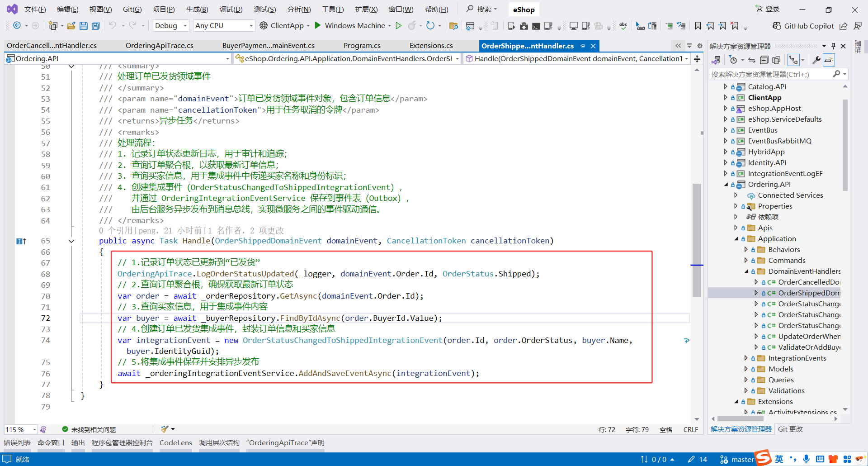The width and height of the screenshot is (868, 466).
Task: Start debugging with the green Windows Machine arrow
Action: point(318,26)
